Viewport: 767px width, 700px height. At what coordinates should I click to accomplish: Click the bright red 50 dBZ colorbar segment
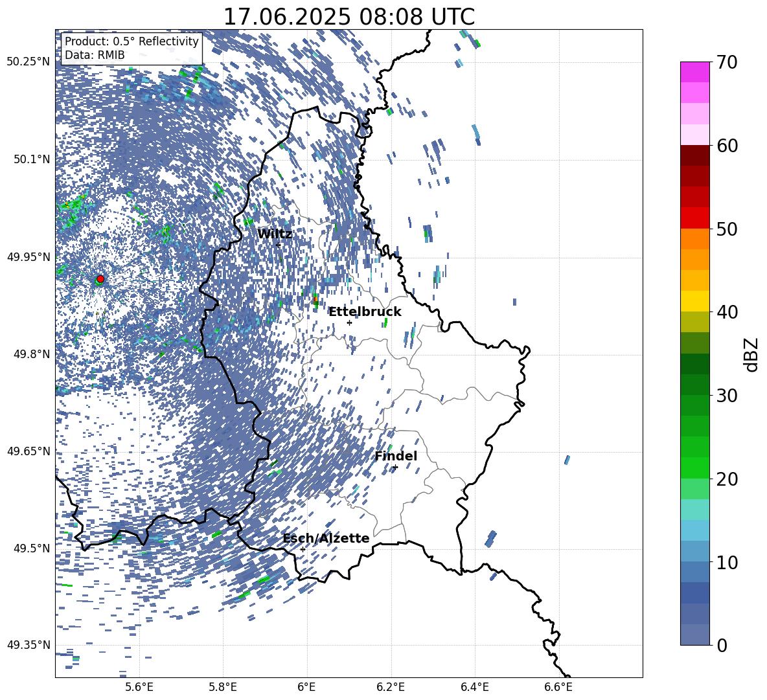(694, 218)
